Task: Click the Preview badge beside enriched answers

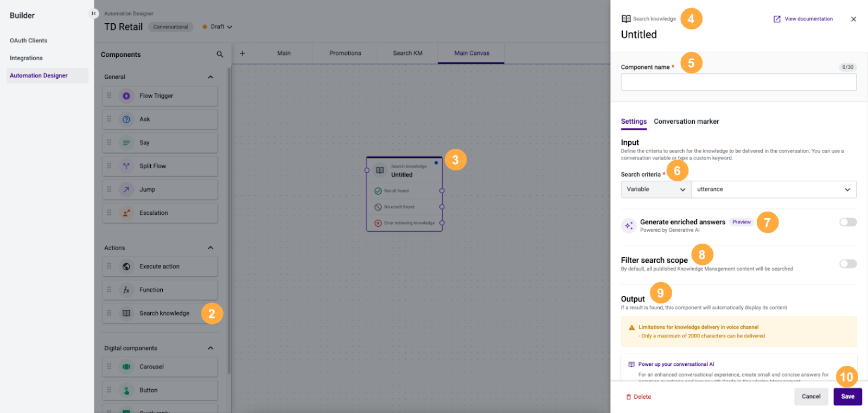Action: (741, 222)
